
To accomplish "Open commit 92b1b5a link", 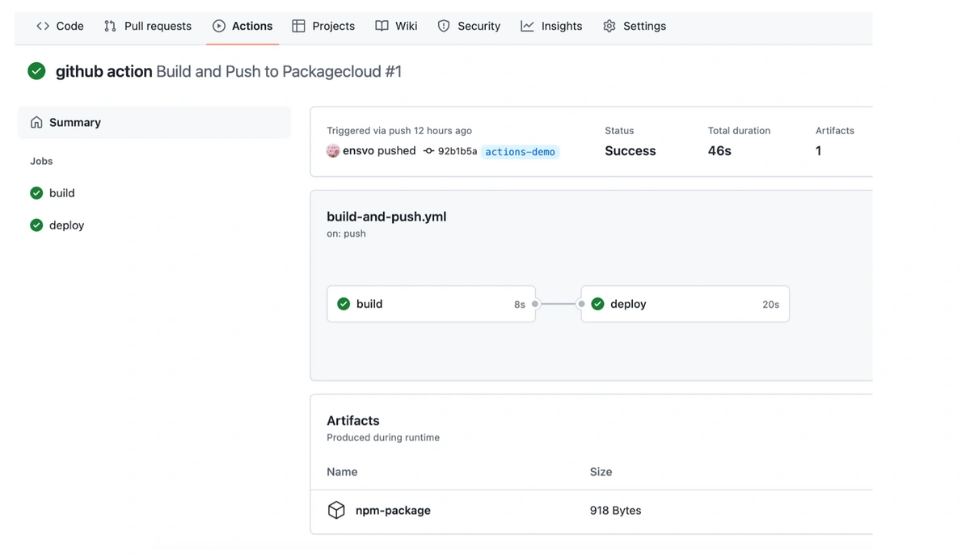I will click(458, 151).
